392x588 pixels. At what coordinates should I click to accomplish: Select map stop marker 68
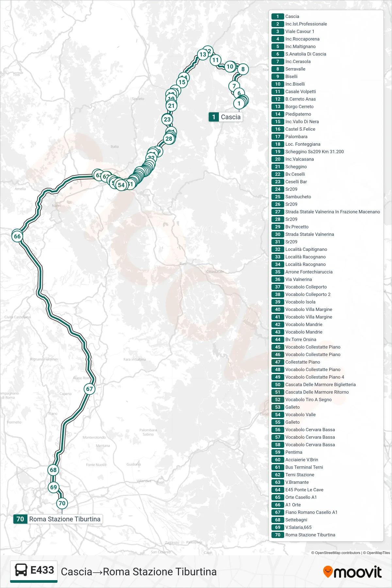(53, 470)
